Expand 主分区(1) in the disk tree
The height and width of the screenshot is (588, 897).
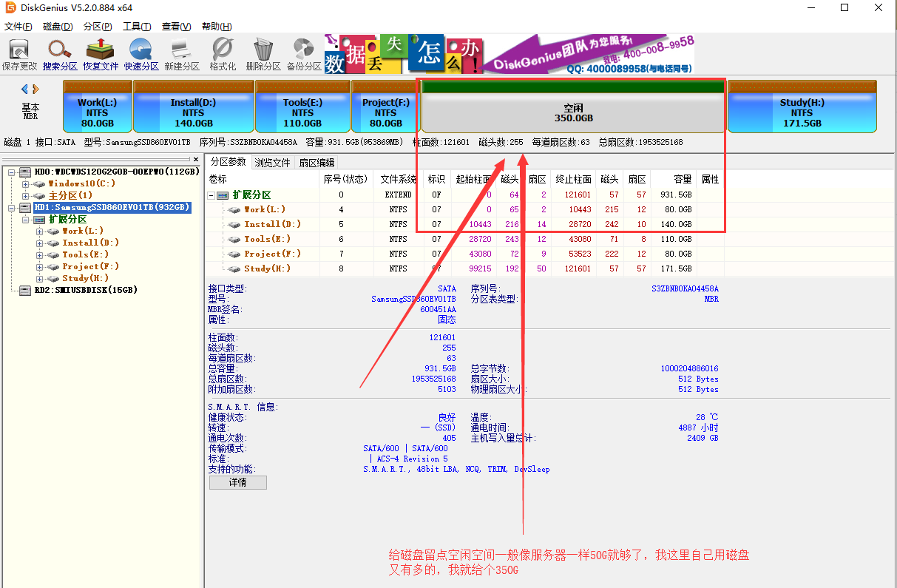26,196
